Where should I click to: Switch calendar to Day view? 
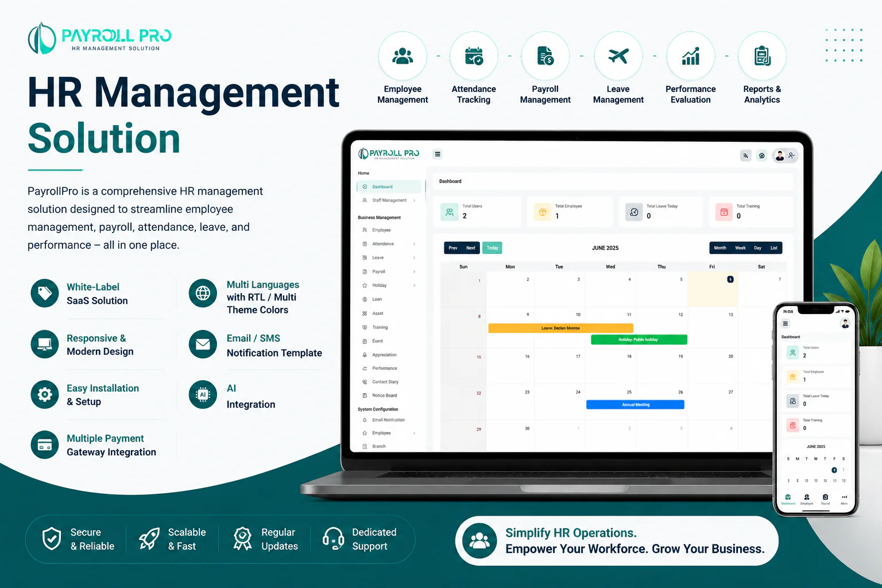pos(757,248)
